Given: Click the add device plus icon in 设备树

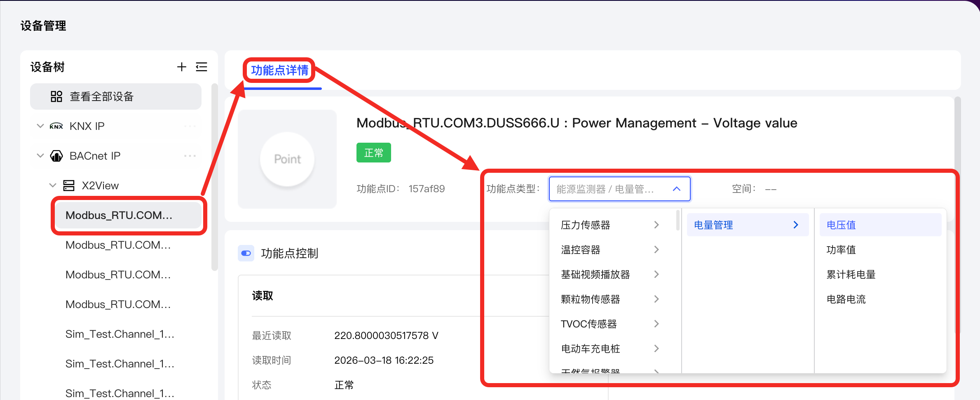Looking at the screenshot, I should tap(182, 66).
